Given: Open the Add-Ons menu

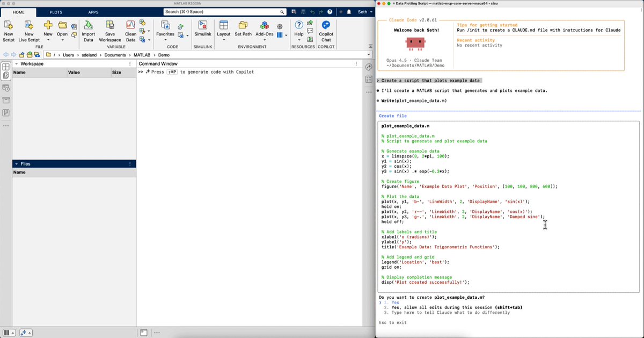Looking at the screenshot, I should coord(265,31).
